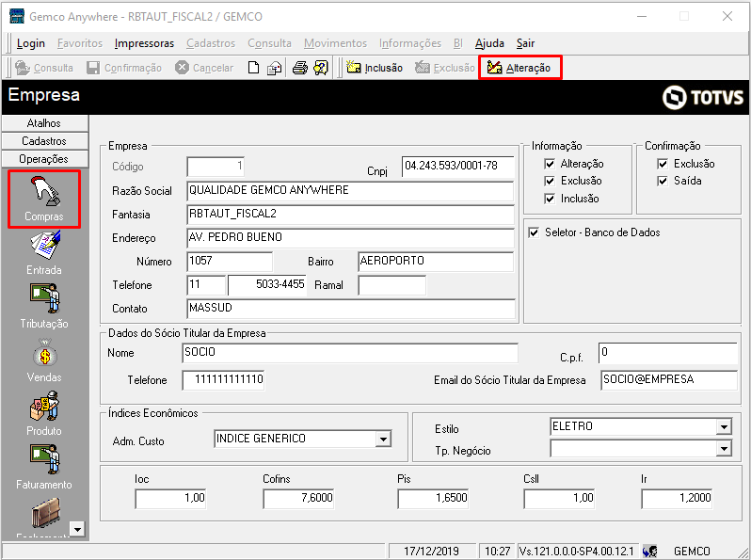The width and height of the screenshot is (751, 560).
Task: Click the Razão Social field
Action: click(350, 191)
